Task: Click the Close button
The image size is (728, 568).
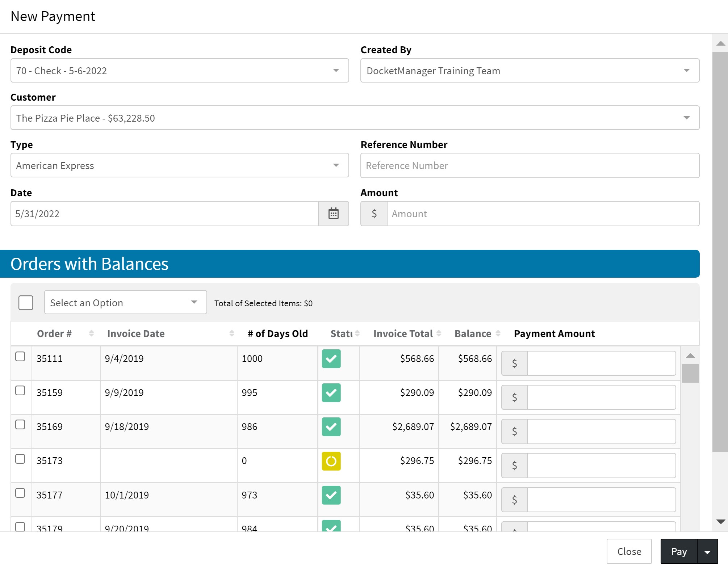Action: tap(629, 552)
